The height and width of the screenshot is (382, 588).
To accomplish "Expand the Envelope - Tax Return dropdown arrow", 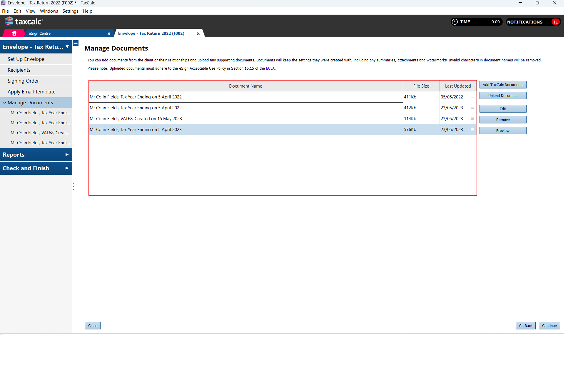I will click(67, 47).
